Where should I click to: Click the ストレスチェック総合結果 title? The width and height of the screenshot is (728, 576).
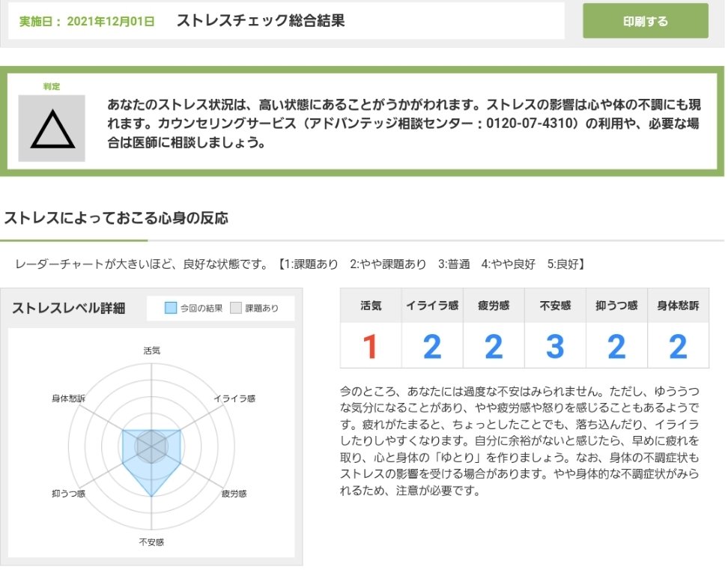click(261, 20)
